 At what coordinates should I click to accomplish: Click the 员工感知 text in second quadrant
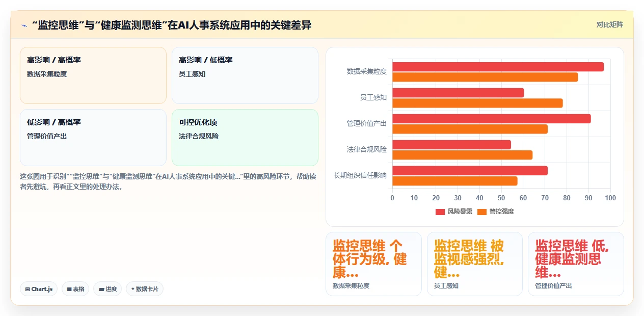tap(192, 74)
